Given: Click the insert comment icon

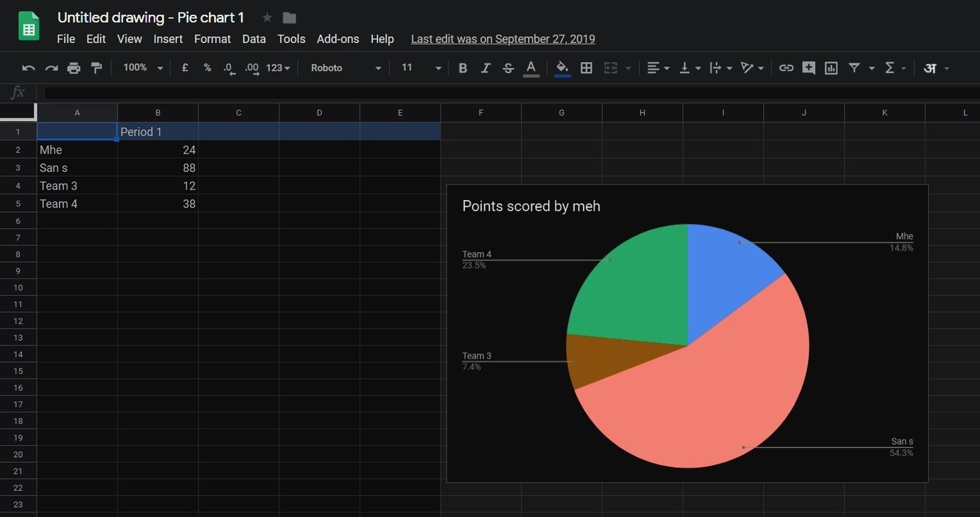Looking at the screenshot, I should pos(809,68).
